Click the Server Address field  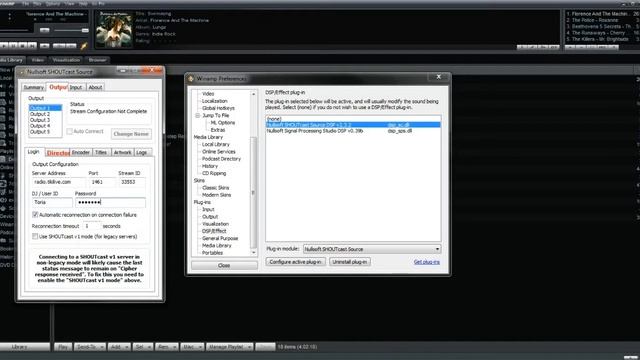point(58,182)
